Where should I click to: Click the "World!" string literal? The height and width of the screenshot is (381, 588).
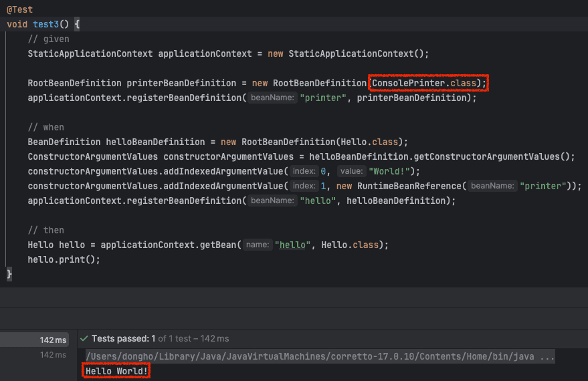click(389, 172)
